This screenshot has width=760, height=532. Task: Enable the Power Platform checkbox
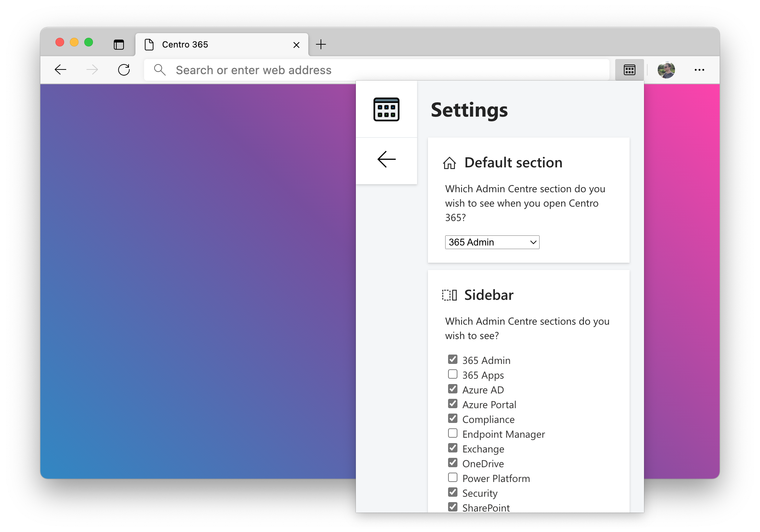[x=453, y=478]
